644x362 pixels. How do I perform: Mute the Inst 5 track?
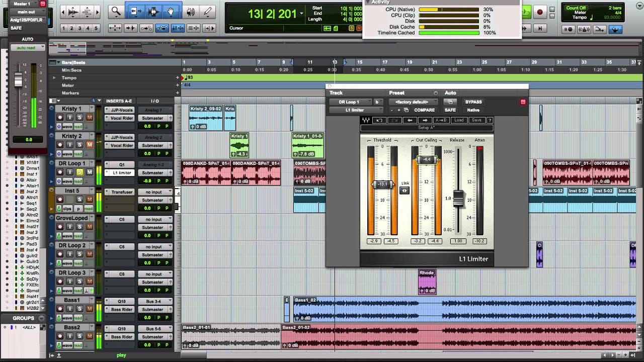click(90, 200)
